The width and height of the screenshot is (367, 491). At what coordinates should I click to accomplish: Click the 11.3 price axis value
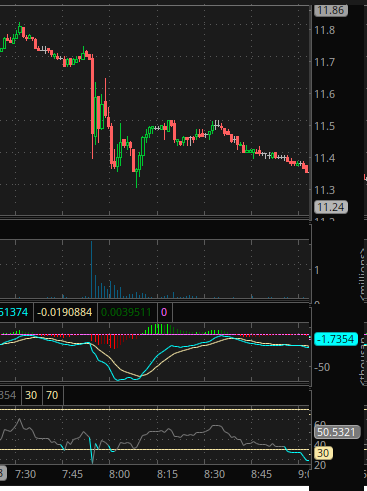[x=325, y=190]
